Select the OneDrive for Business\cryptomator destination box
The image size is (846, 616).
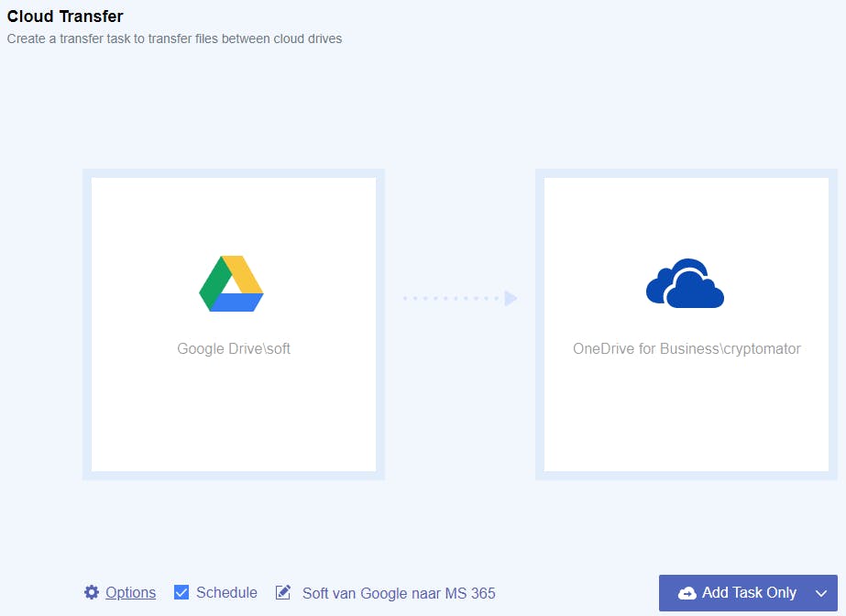pos(687,324)
